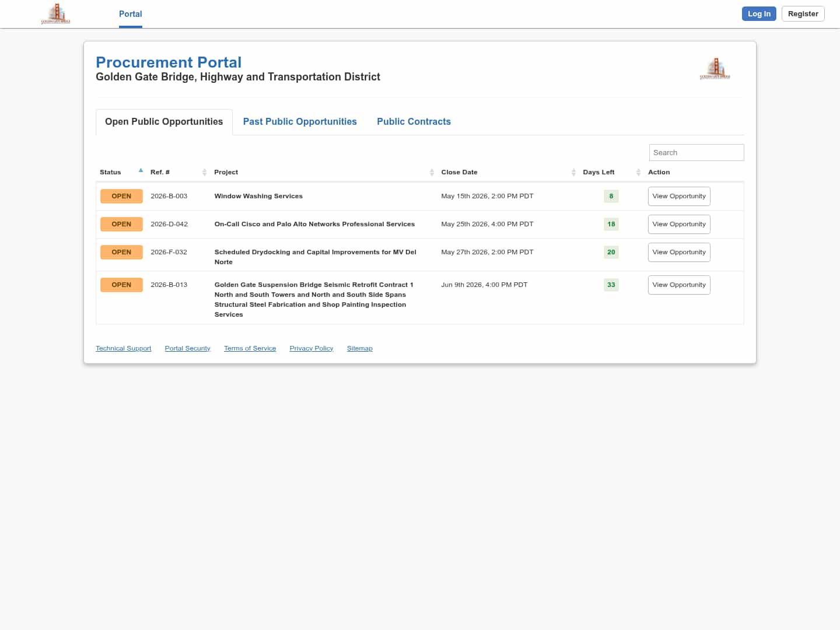The height and width of the screenshot is (630, 840).
Task: Focus the Search input field
Action: coord(696,153)
